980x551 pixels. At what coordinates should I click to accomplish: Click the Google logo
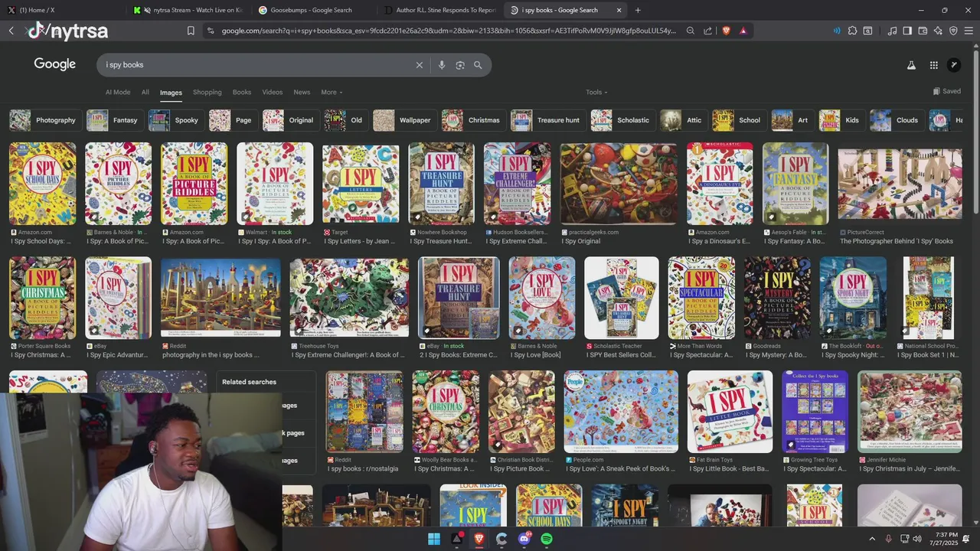(55, 64)
